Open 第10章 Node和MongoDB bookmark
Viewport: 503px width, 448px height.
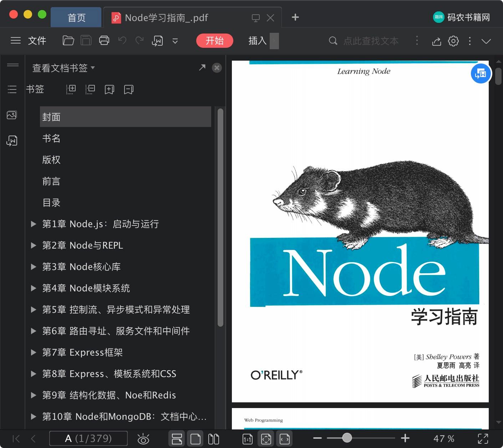125,417
